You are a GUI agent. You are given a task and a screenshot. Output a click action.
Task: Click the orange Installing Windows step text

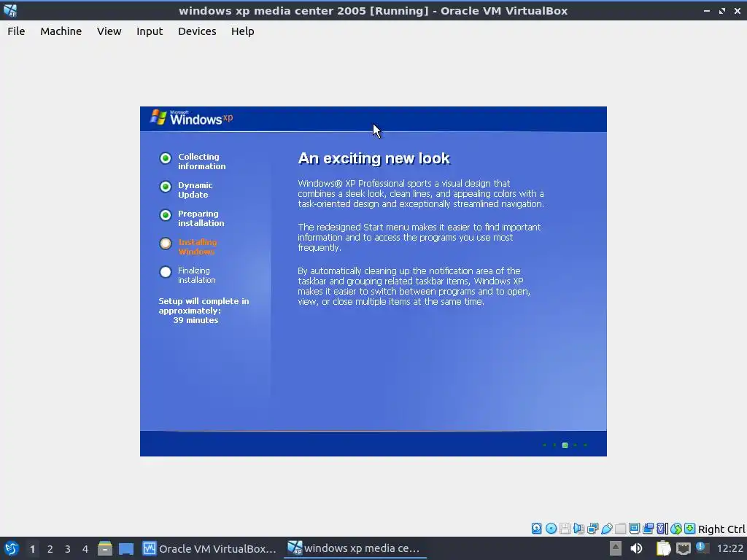pos(197,247)
